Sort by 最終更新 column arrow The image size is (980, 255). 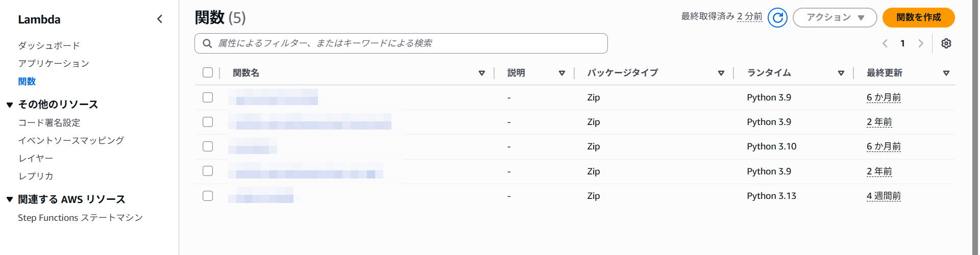coord(946,73)
